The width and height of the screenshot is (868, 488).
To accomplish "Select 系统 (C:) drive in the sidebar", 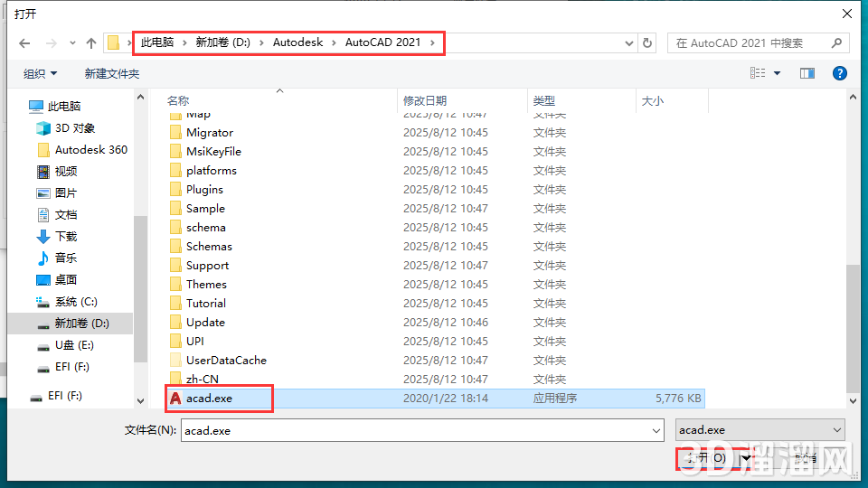I will point(67,302).
